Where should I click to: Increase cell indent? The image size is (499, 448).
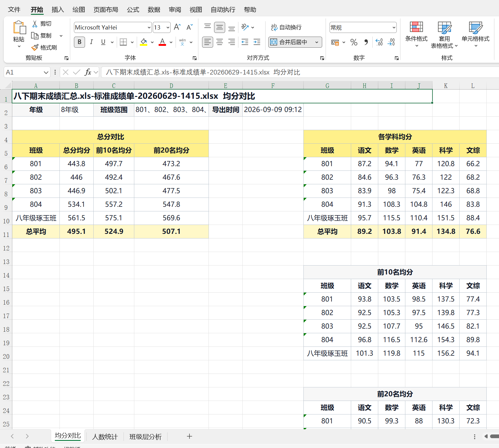pyautogui.click(x=257, y=42)
